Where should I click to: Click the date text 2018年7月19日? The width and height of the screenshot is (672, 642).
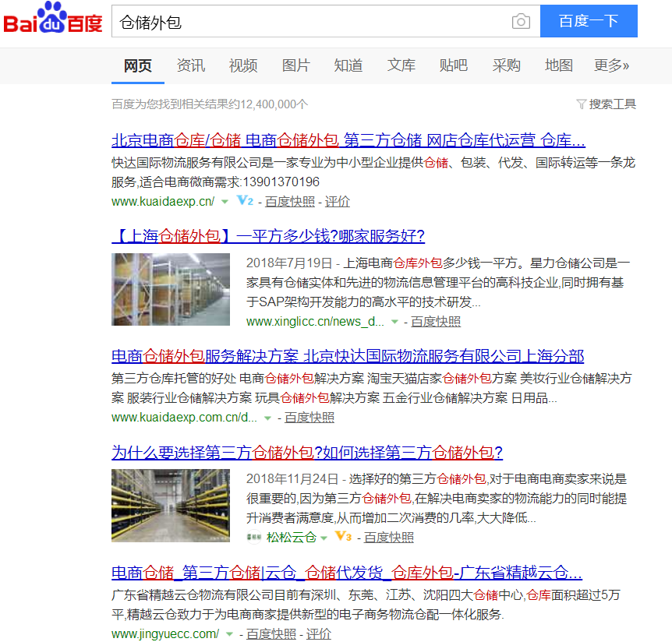pos(289,263)
